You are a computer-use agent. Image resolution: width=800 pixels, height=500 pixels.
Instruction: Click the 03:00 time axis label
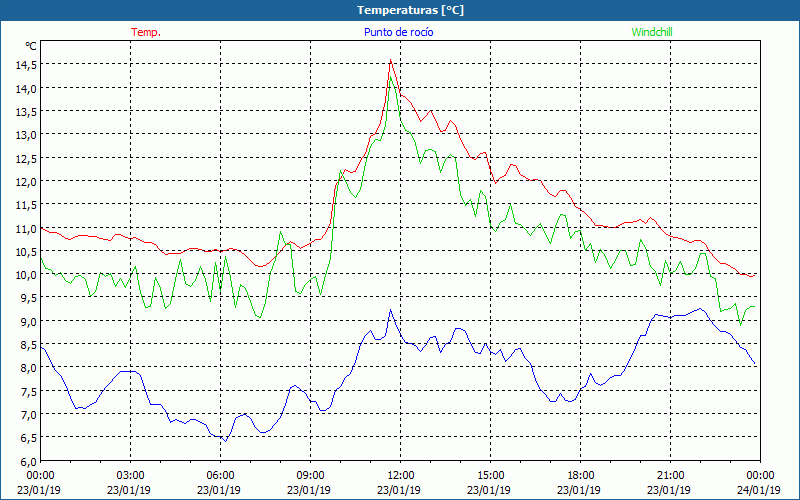131,475
